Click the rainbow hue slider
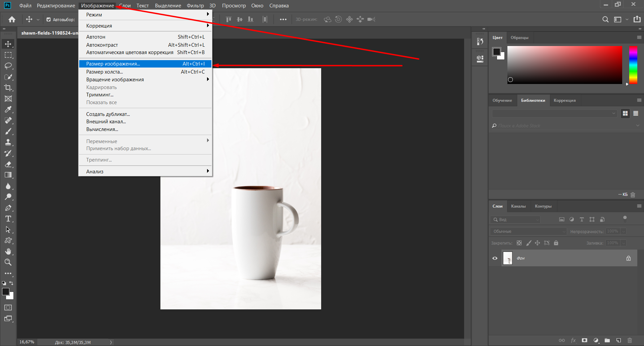The height and width of the screenshot is (346, 644). pyautogui.click(x=633, y=65)
